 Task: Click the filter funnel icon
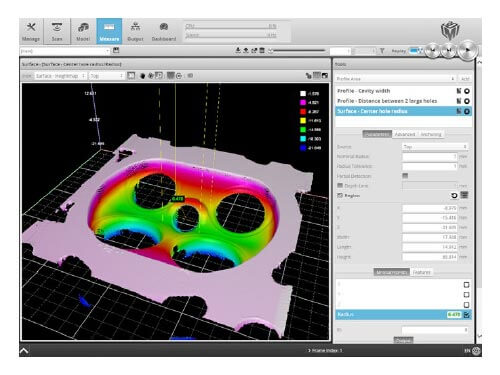point(382,51)
